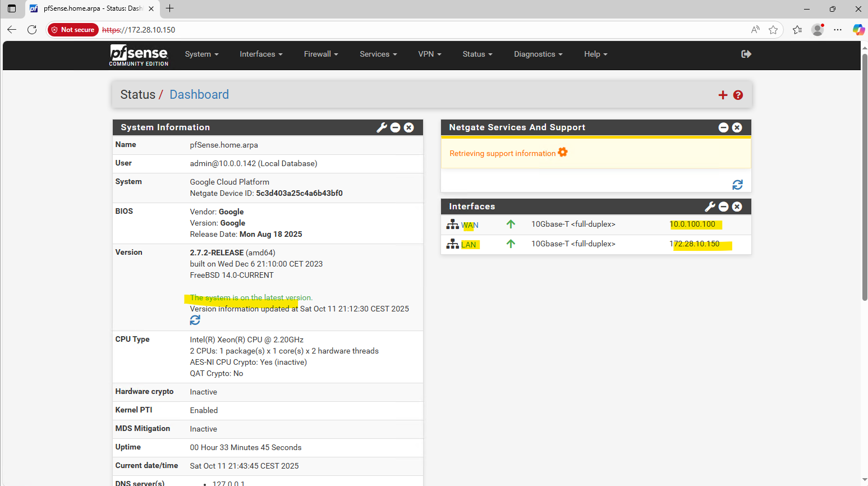This screenshot has width=868, height=486.
Task: Refresh Netgate support information icon
Action: (x=737, y=185)
